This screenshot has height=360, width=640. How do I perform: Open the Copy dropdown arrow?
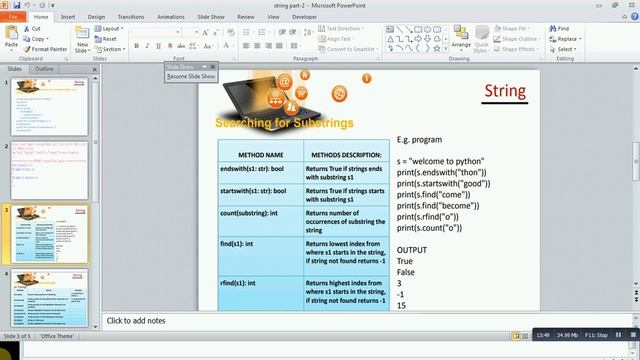pos(48,39)
